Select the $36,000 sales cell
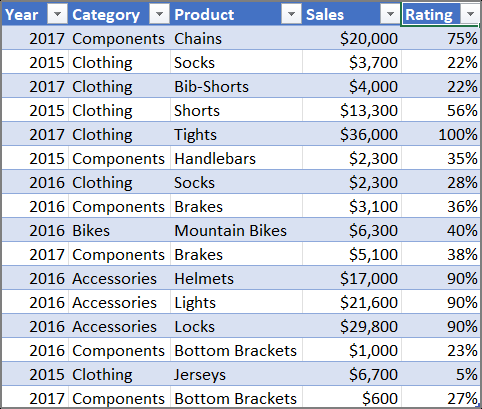Screen dimensions: 482x409 tap(352, 134)
